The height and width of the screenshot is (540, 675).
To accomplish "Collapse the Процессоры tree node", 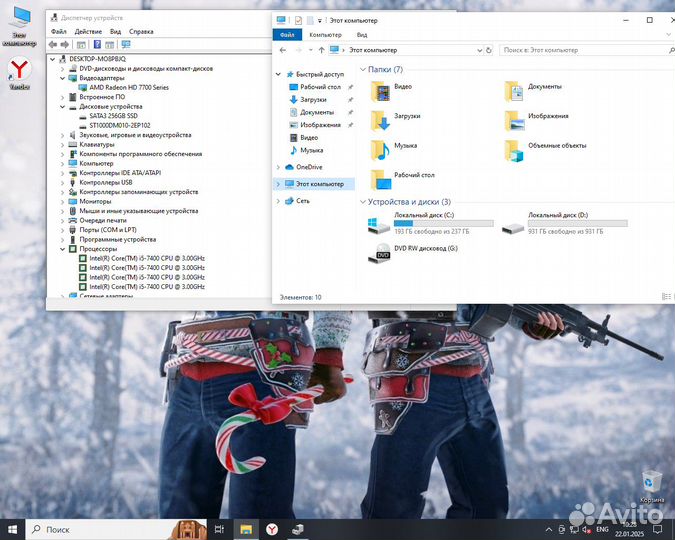I will pyautogui.click(x=62, y=249).
